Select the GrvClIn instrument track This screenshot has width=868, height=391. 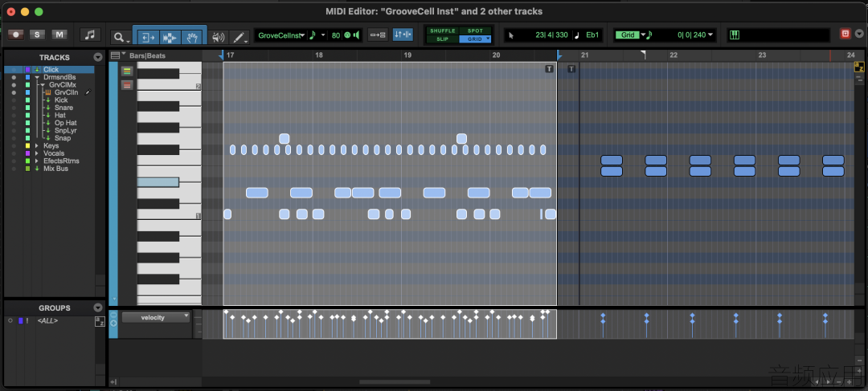(x=66, y=92)
